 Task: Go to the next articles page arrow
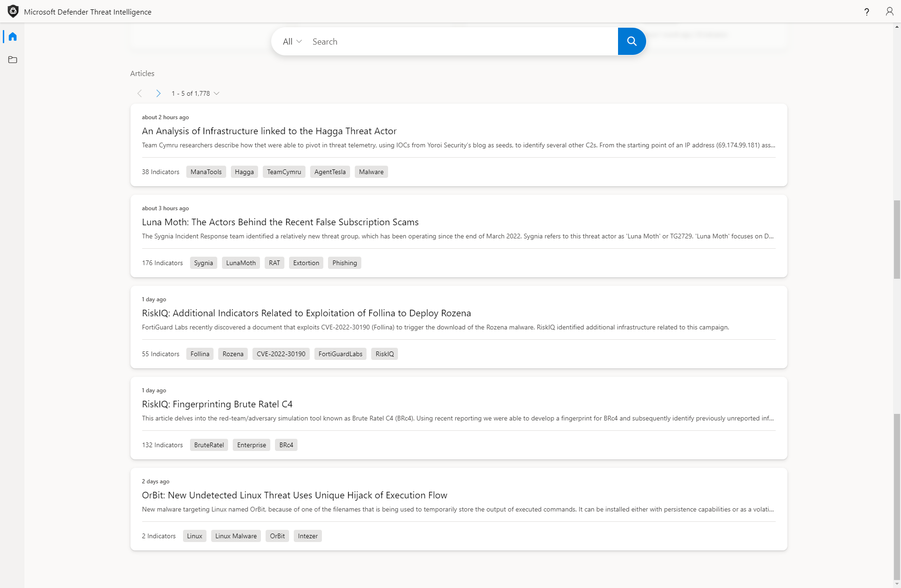(159, 93)
